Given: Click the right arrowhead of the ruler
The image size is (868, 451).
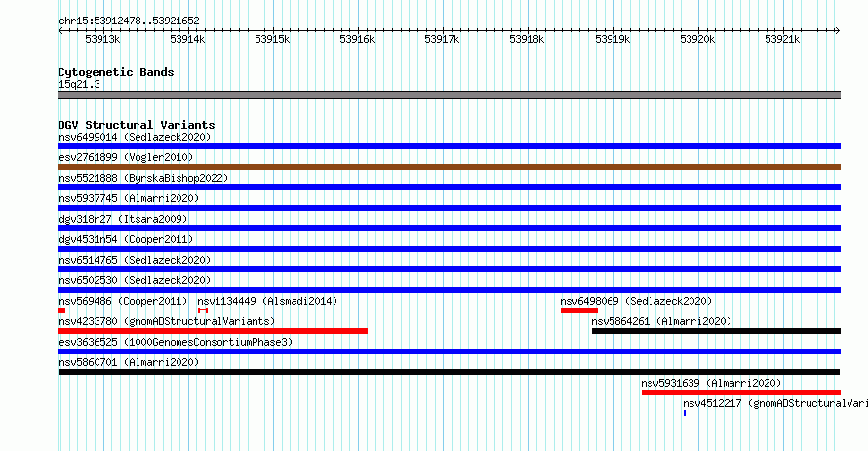Looking at the screenshot, I should point(838,31).
